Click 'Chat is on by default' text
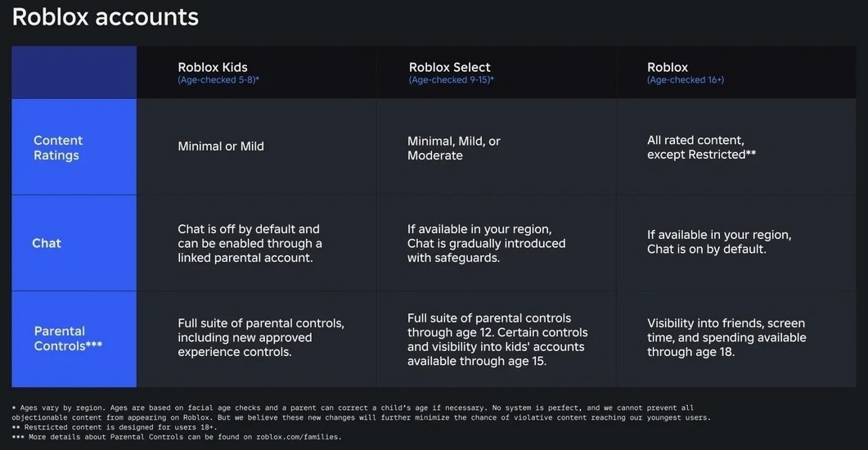The height and width of the screenshot is (450, 868). click(707, 249)
